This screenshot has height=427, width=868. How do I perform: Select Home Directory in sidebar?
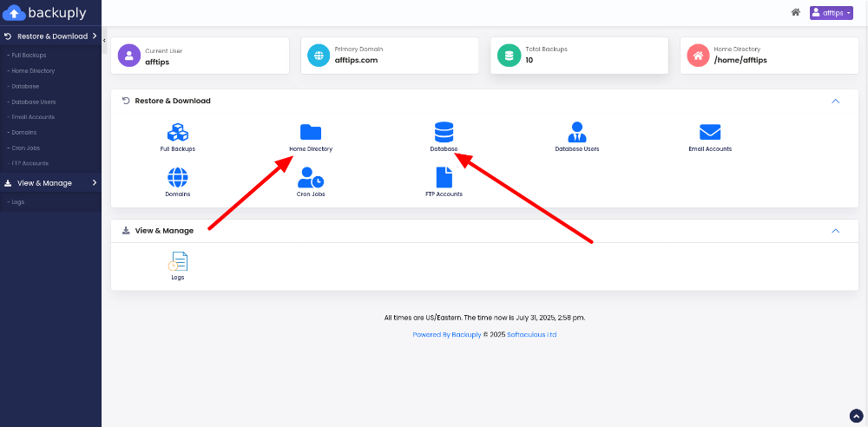pos(31,71)
